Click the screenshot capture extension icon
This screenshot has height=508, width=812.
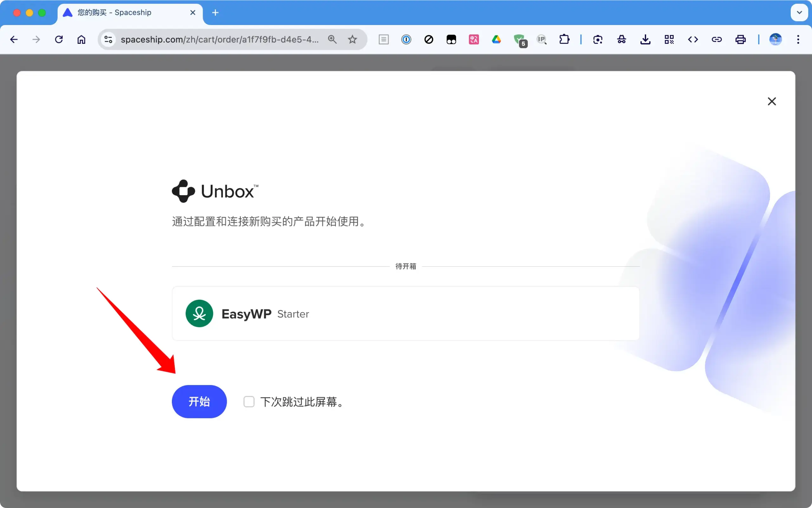(x=598, y=39)
